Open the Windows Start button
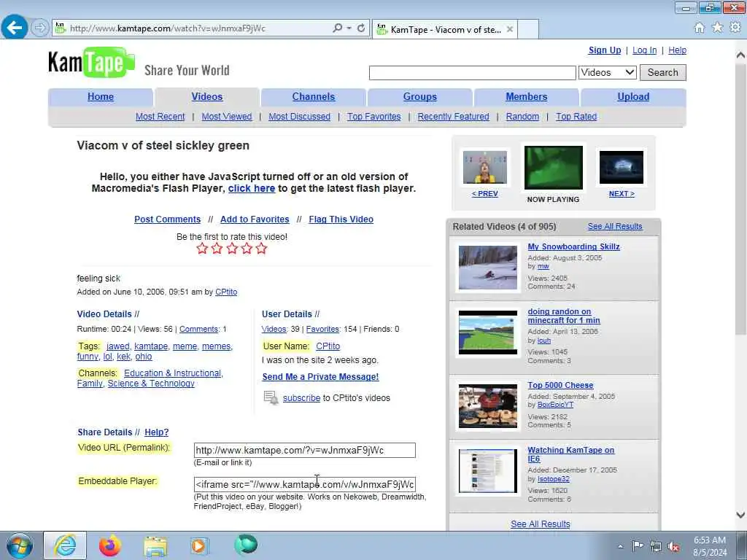The height and width of the screenshot is (560, 747). [x=19, y=545]
